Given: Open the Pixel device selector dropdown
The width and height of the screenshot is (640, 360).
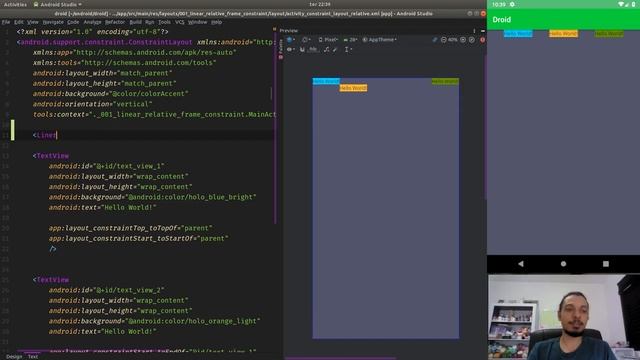Looking at the screenshot, I should [328, 40].
